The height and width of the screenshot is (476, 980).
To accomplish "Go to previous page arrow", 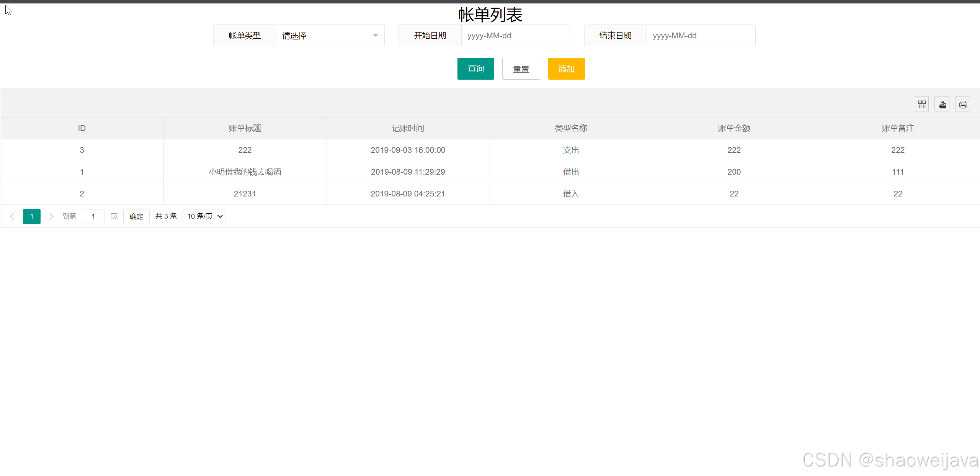I will click(12, 216).
